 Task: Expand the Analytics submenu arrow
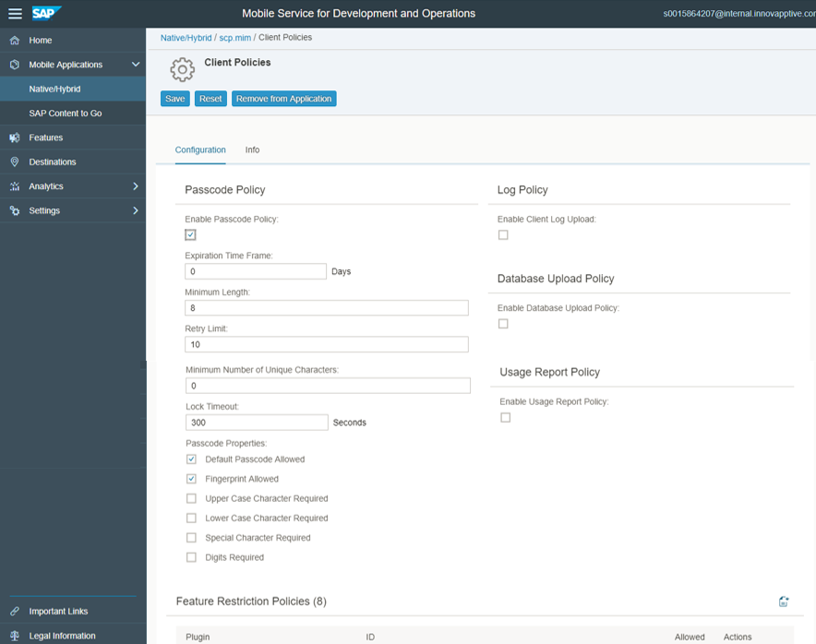(x=136, y=186)
